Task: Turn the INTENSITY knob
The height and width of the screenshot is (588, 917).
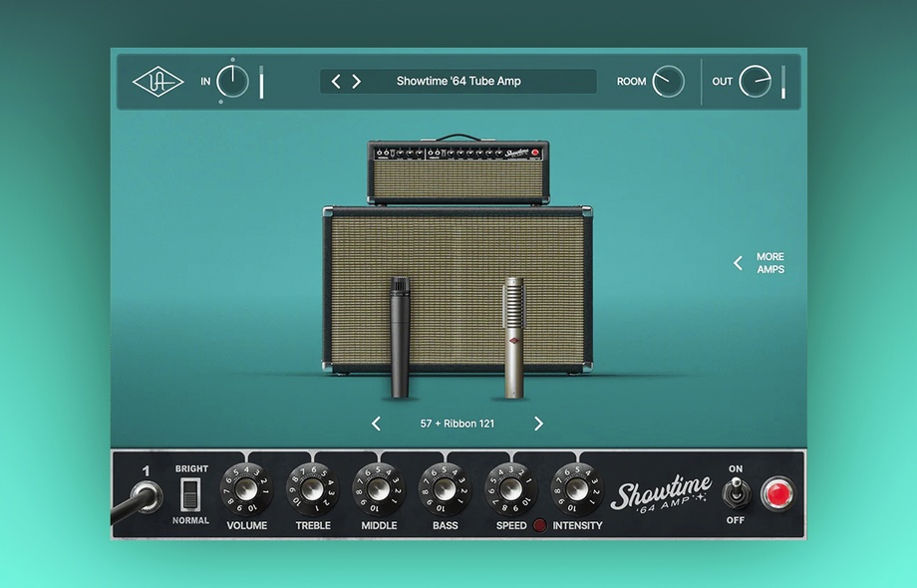Action: [x=578, y=489]
